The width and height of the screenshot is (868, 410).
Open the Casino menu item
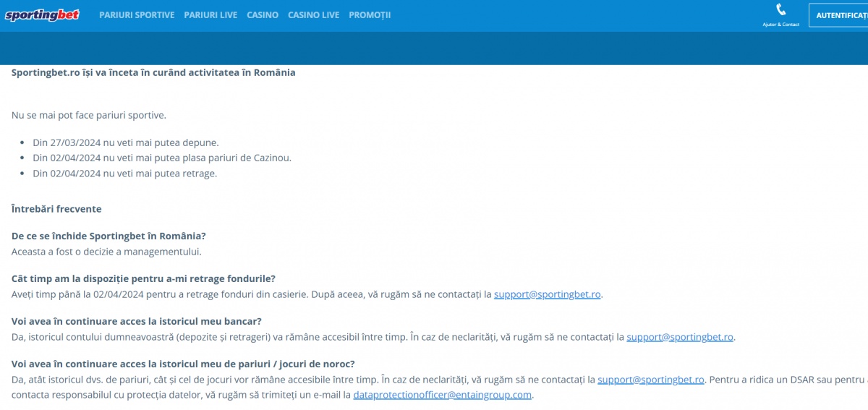pos(263,14)
